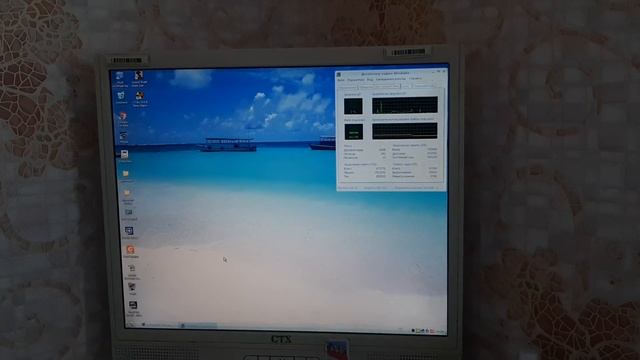The height and width of the screenshot is (360, 640).
Task: Activate the first taskbar window button
Action: pos(160,325)
